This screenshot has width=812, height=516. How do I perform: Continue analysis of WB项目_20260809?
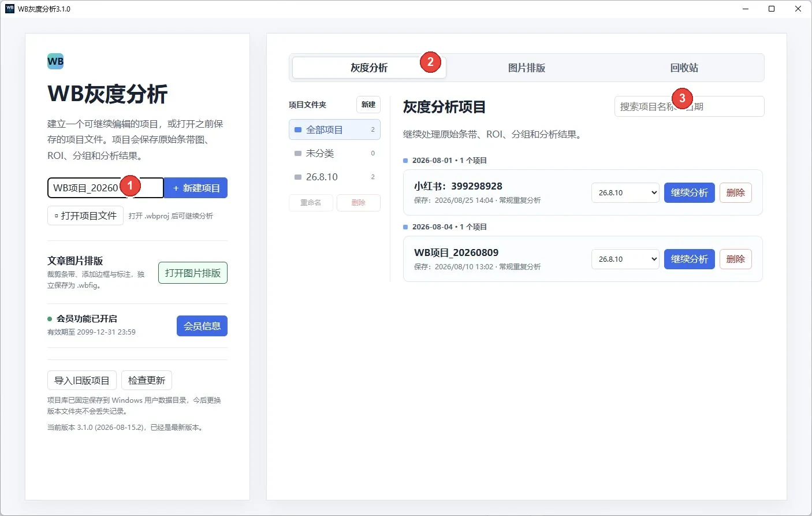click(690, 259)
